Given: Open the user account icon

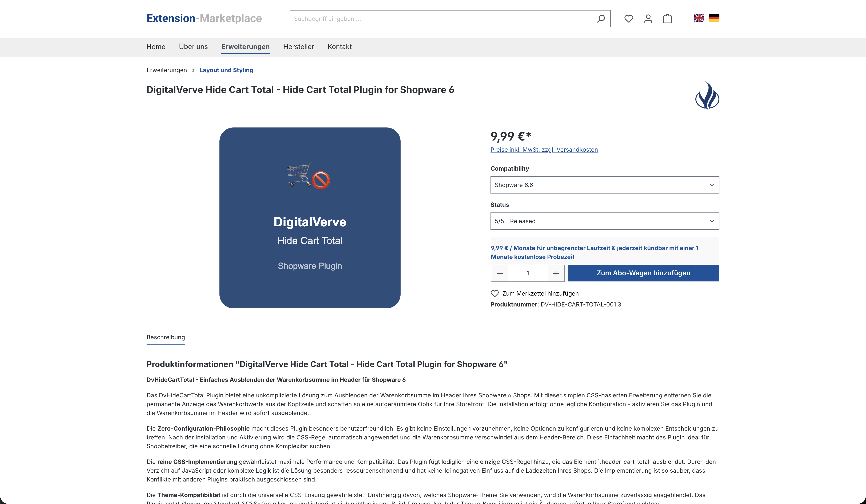Looking at the screenshot, I should coord(648,19).
